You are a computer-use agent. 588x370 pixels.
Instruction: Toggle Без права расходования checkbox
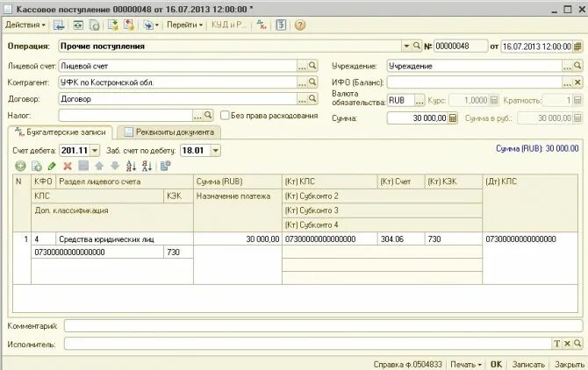coord(225,116)
